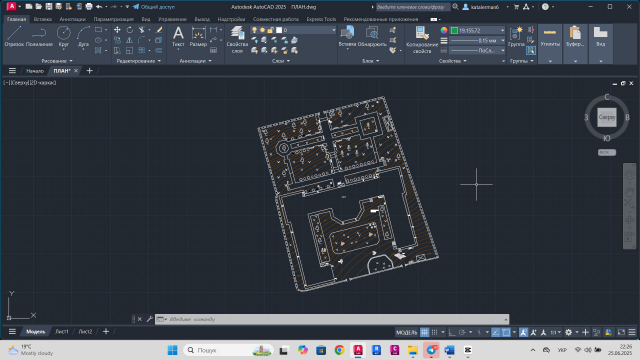
Task: Click the Detect (Обнаружить) icon
Action: [x=372, y=37]
